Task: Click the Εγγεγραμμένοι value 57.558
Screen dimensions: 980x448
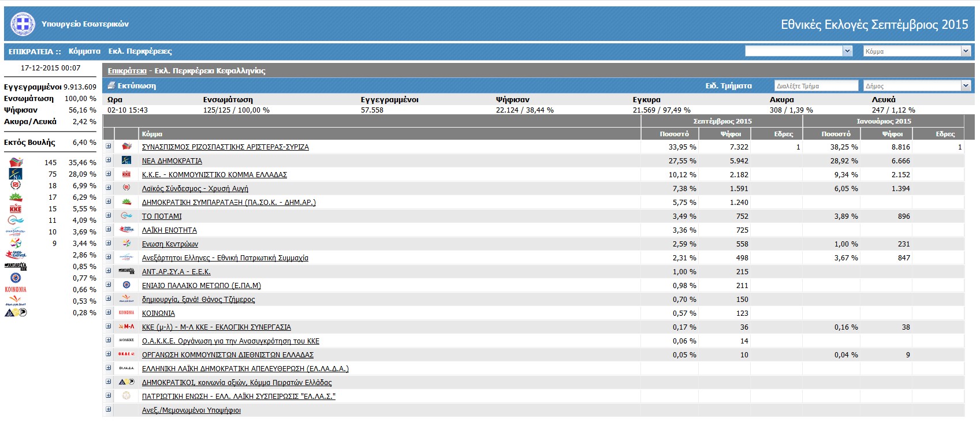Action: [x=372, y=110]
